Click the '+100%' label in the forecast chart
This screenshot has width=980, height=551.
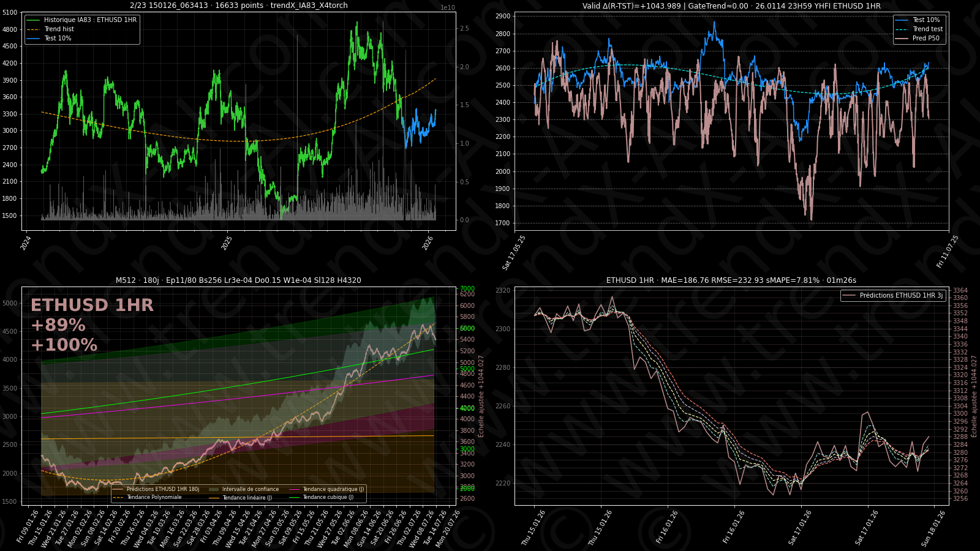point(64,345)
